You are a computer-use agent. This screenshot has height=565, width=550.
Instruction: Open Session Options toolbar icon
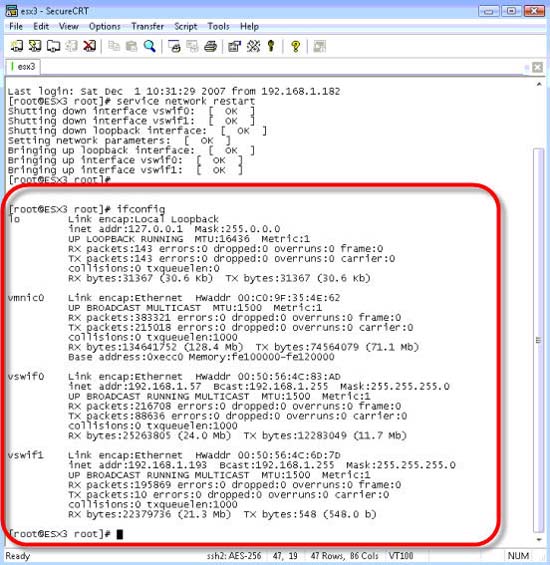[235, 46]
